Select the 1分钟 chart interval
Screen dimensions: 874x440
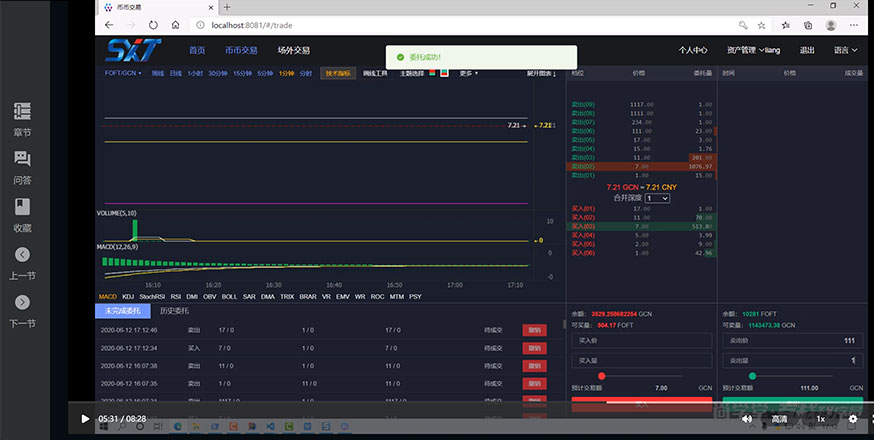(x=286, y=73)
